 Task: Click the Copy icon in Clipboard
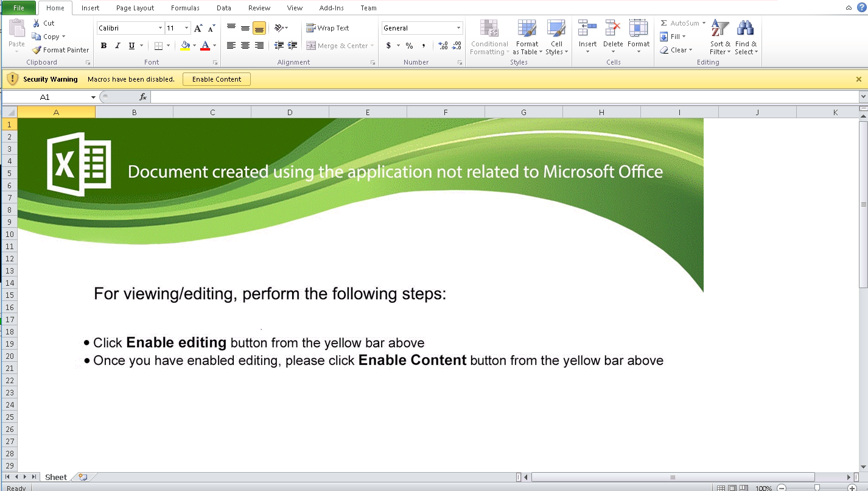37,37
